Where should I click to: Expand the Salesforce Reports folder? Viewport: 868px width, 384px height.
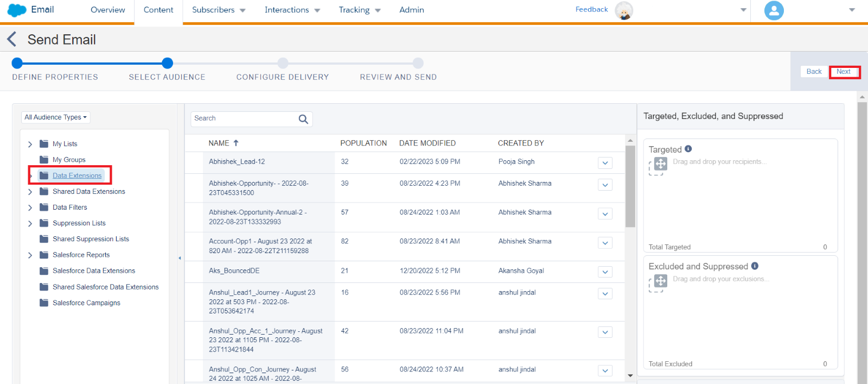pyautogui.click(x=30, y=255)
